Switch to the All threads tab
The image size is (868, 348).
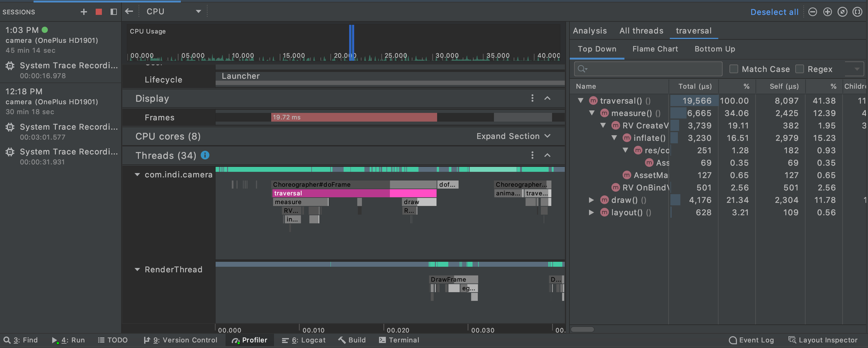point(641,31)
